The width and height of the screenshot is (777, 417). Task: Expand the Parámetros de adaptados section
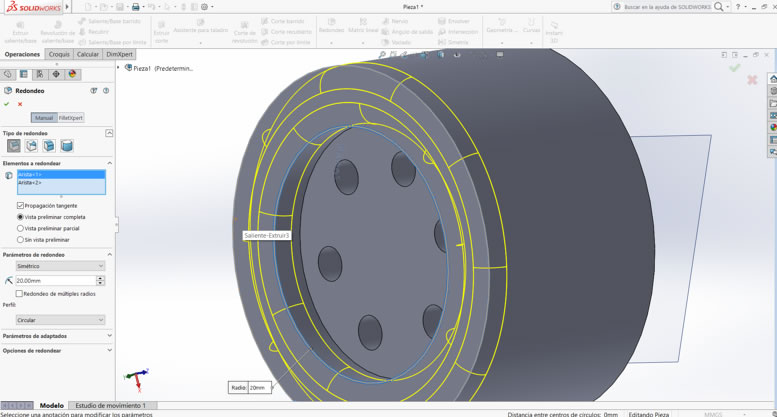tap(110, 336)
